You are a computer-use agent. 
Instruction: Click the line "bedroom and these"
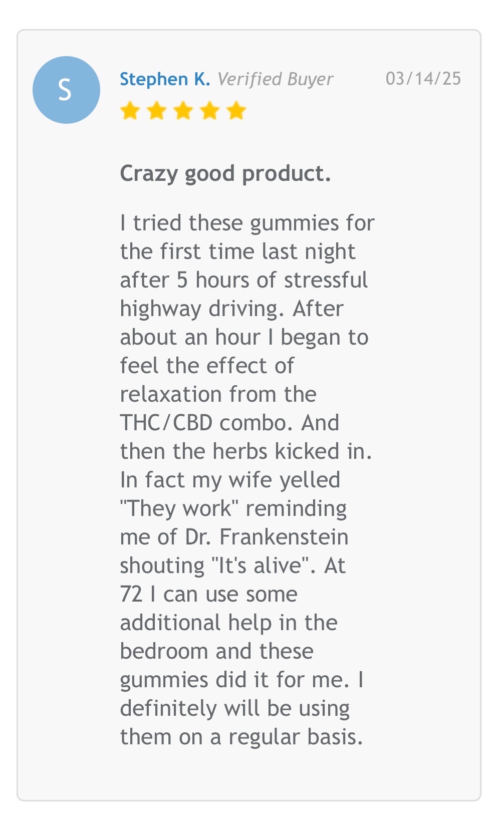coord(216,651)
